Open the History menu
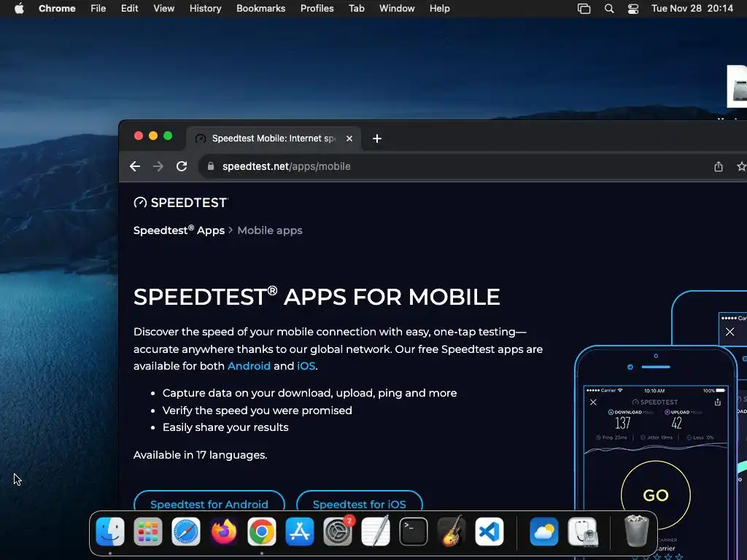Image resolution: width=747 pixels, height=560 pixels. tap(205, 9)
